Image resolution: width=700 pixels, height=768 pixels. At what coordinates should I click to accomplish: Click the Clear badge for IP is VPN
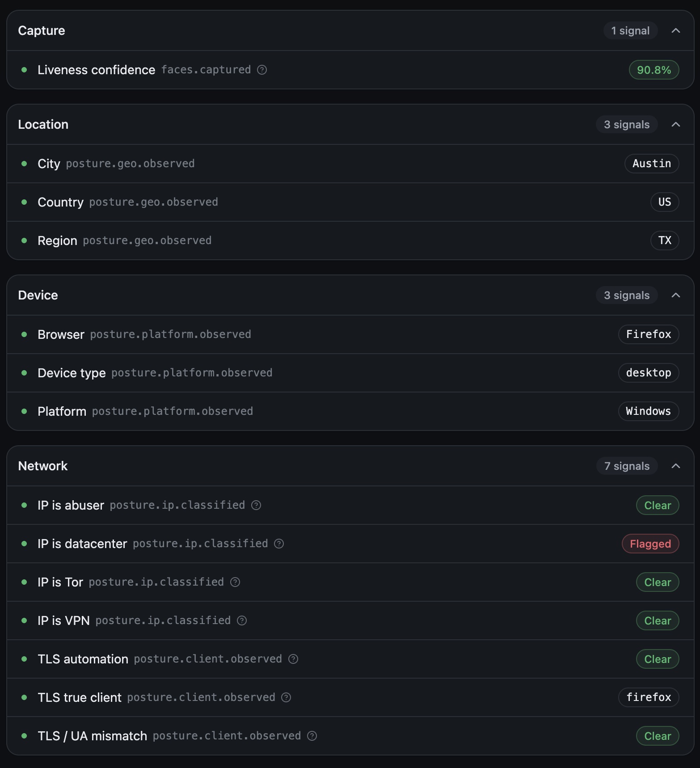point(658,620)
